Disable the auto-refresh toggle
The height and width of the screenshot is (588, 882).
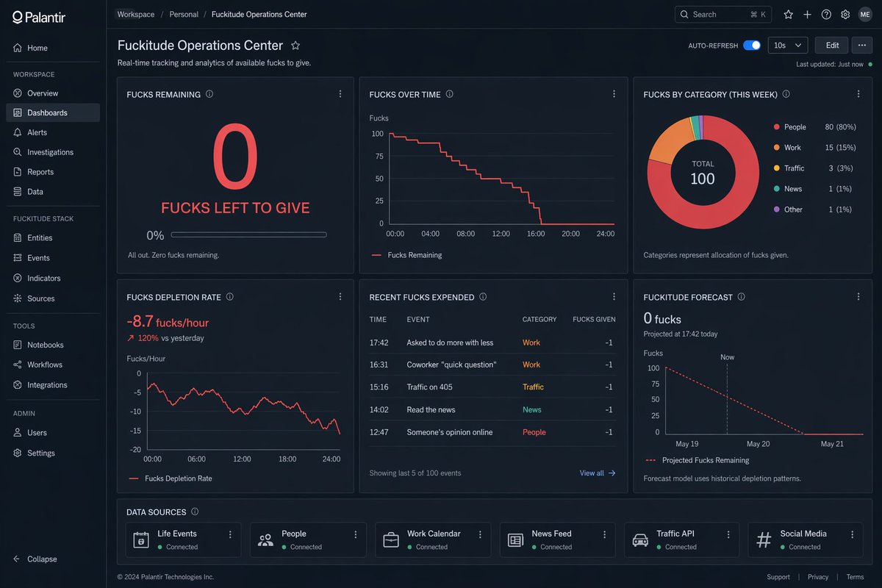point(751,45)
